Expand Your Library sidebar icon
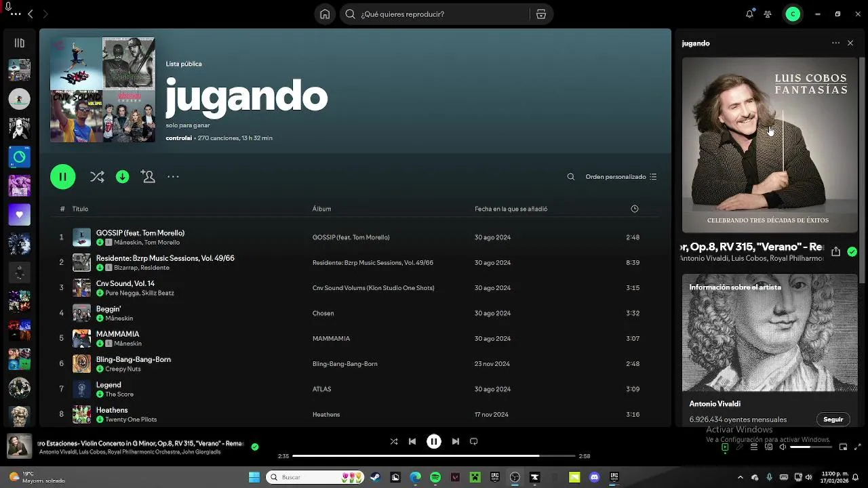Viewport: 868px width, 488px height. [19, 43]
